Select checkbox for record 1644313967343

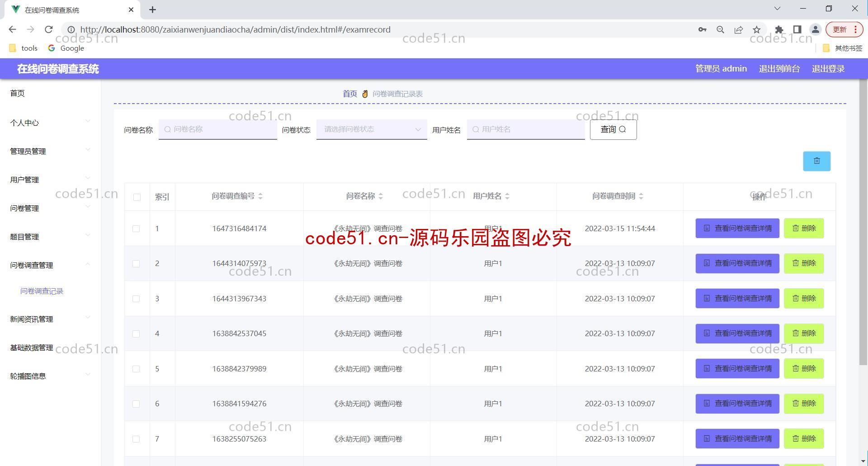coord(136,299)
